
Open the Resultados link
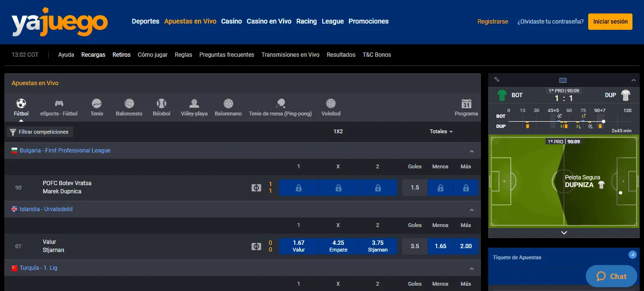(341, 55)
